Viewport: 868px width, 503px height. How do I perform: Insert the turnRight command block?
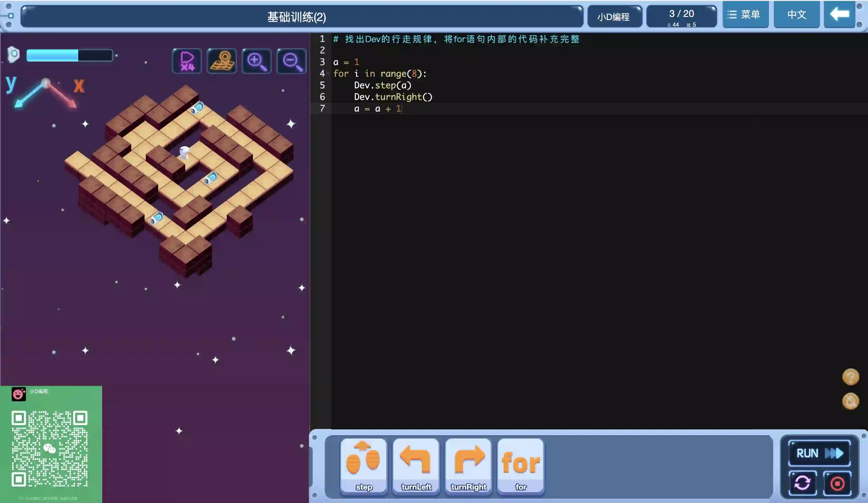pos(468,465)
